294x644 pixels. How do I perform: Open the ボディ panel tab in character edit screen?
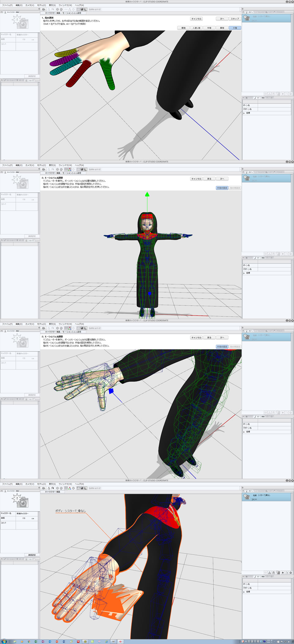[249, 491]
